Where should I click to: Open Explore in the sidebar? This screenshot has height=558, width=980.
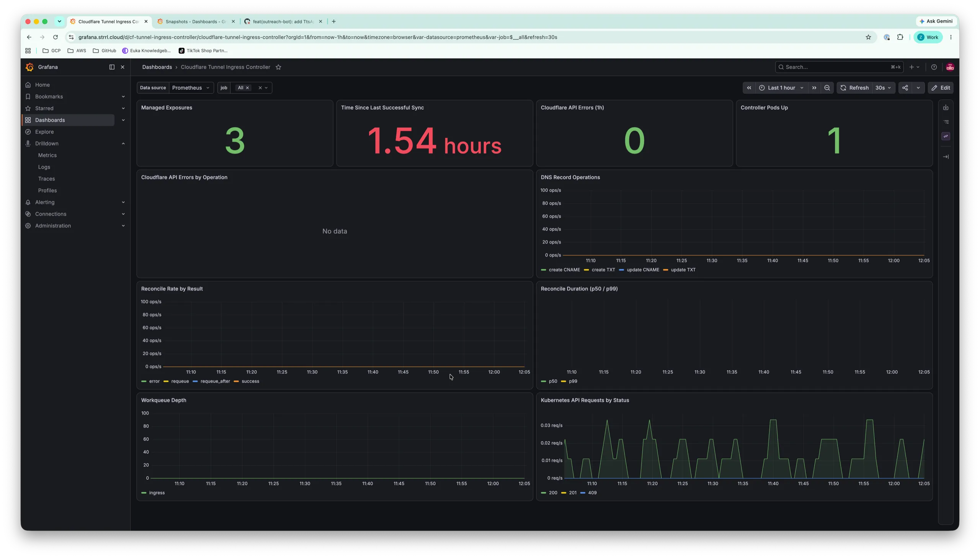(44, 132)
